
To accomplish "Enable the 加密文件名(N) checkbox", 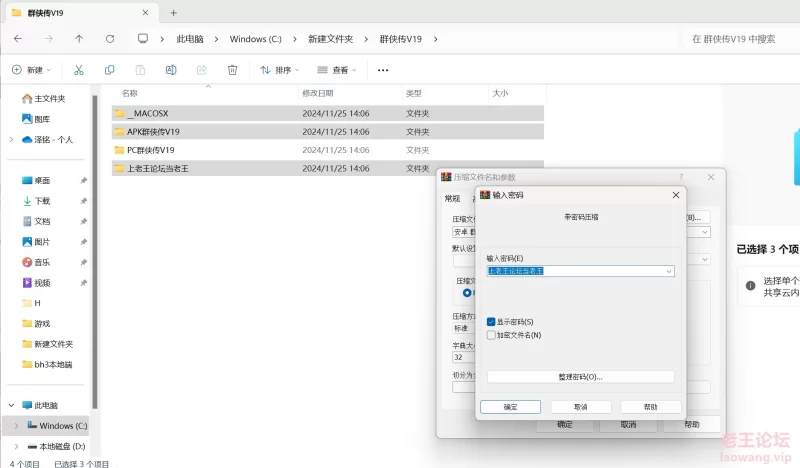I will 491,335.
